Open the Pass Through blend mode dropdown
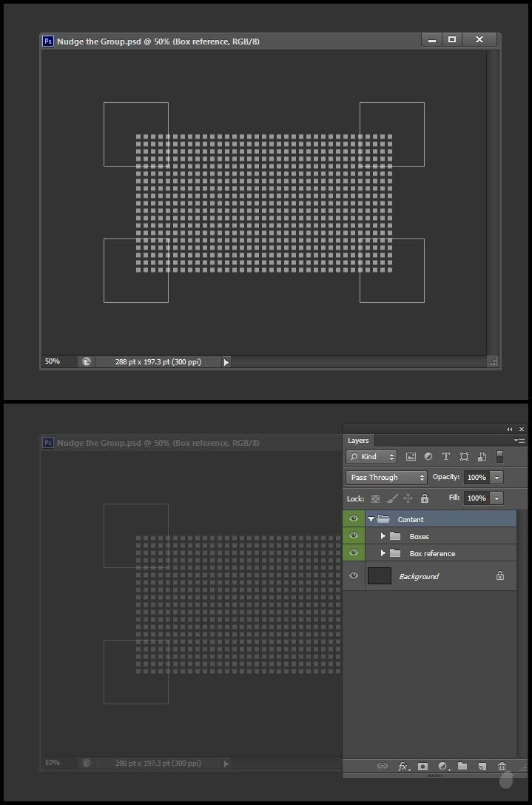This screenshot has width=532, height=805. pos(386,478)
